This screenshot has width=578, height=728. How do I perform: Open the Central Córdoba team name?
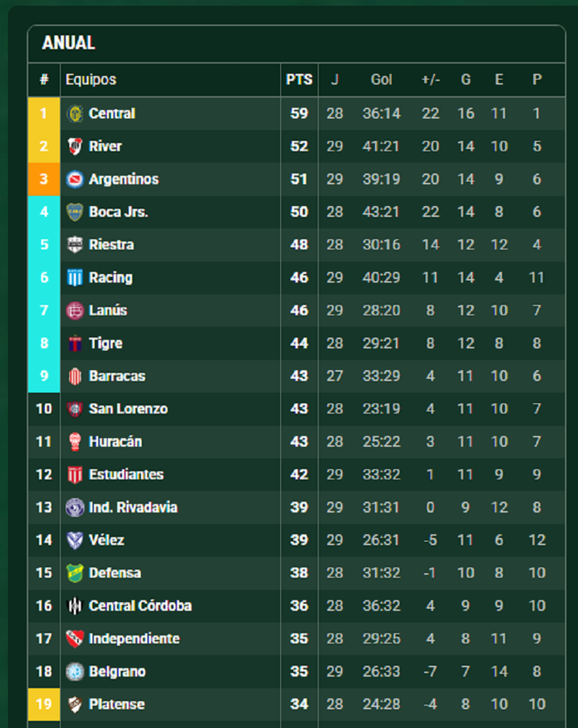140,606
